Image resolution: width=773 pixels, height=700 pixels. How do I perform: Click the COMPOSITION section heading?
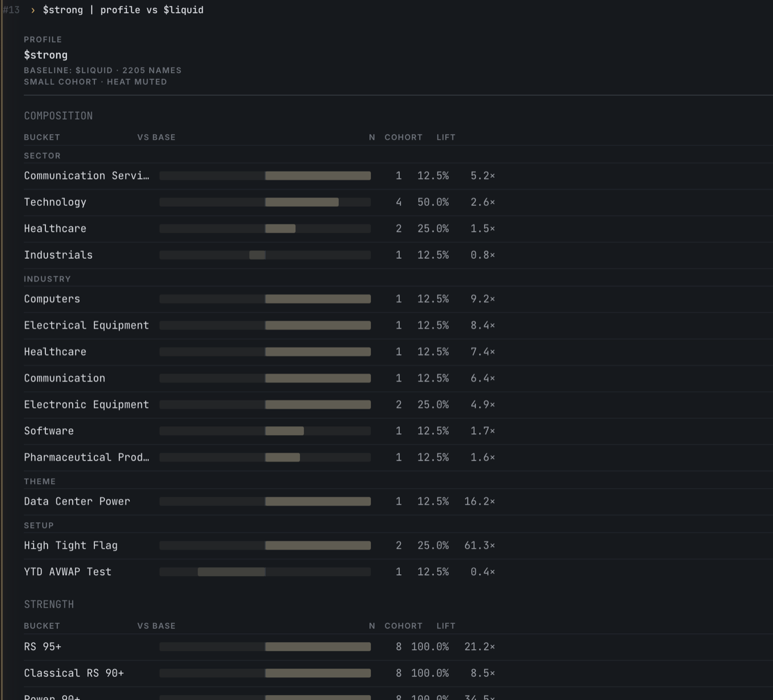[x=58, y=116]
